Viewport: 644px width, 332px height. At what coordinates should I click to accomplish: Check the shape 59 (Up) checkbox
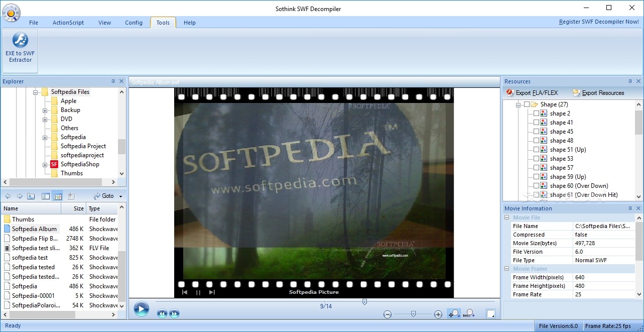536,177
